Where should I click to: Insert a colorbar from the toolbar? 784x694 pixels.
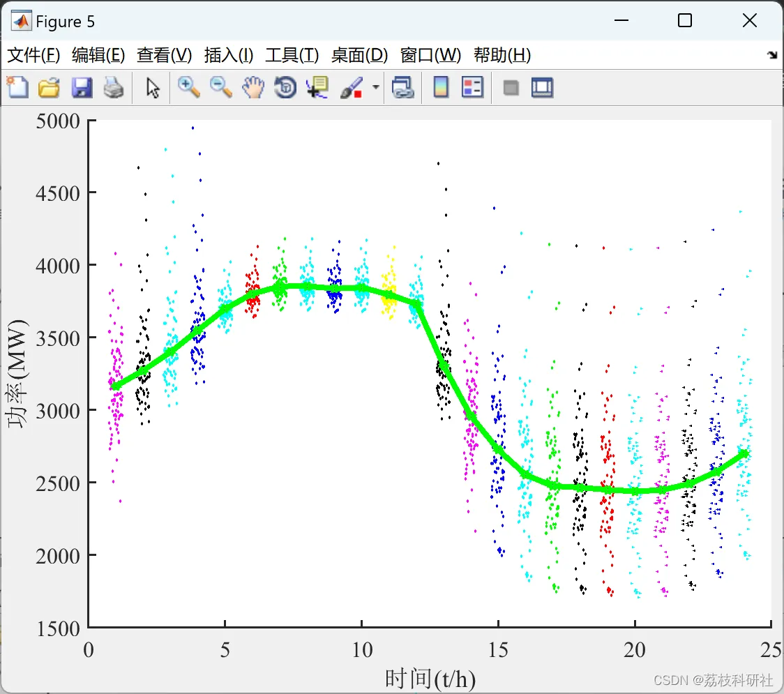[441, 88]
